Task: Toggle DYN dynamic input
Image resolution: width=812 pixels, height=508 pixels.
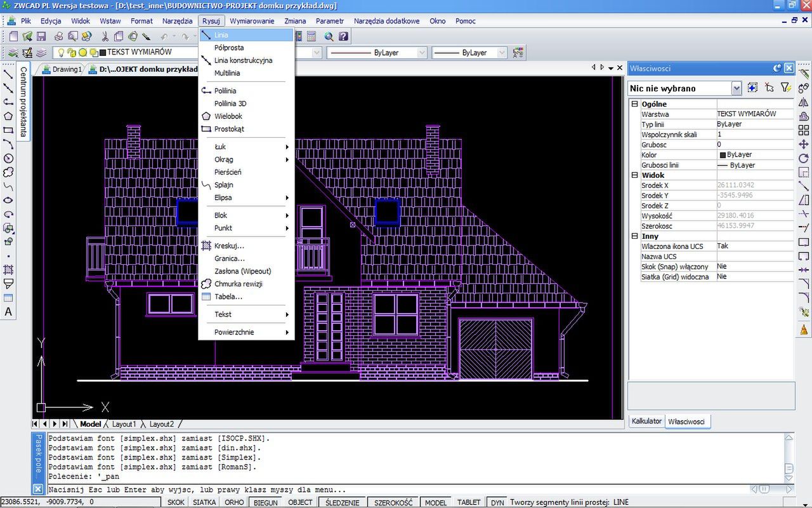Action: 498,502
